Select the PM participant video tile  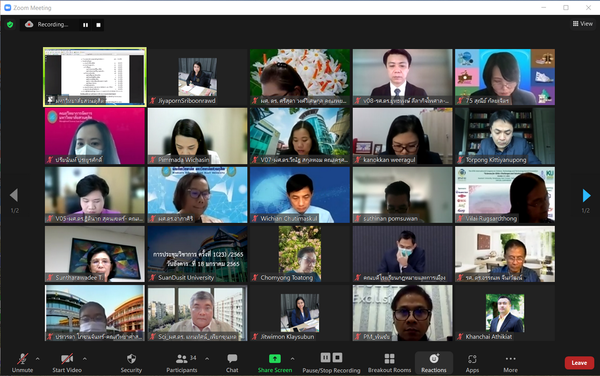pyautogui.click(x=403, y=313)
